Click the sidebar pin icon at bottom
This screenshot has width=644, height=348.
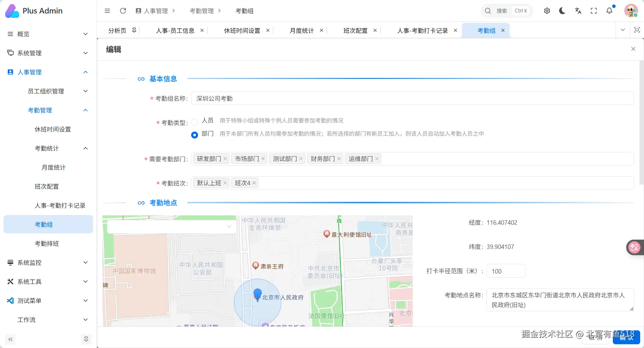[86, 339]
